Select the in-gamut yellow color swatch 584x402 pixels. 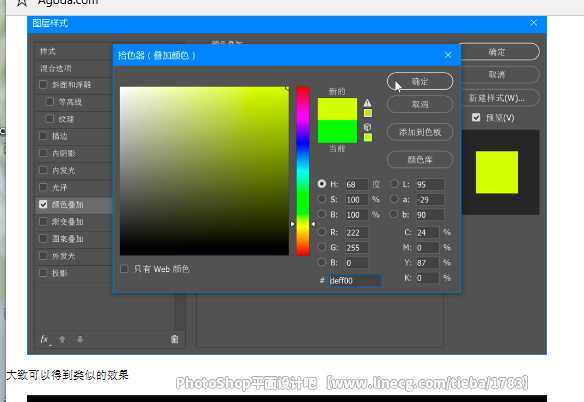click(x=368, y=113)
